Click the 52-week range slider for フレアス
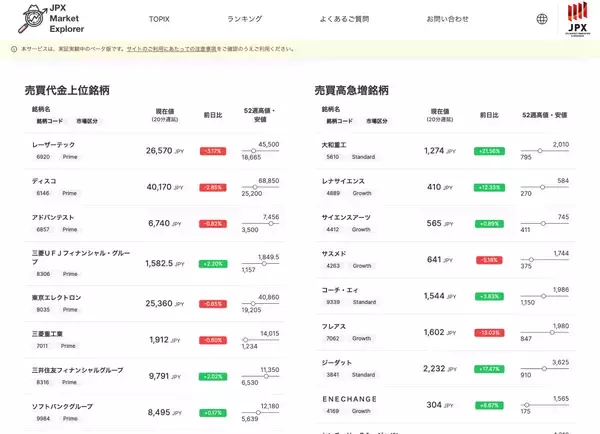The width and height of the screenshot is (600, 434). pyautogui.click(x=545, y=333)
